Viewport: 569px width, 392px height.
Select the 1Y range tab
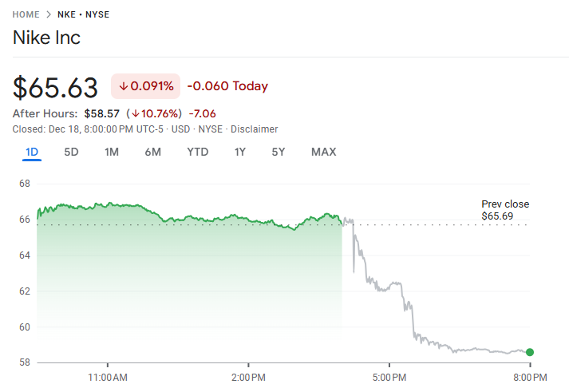[x=240, y=152]
